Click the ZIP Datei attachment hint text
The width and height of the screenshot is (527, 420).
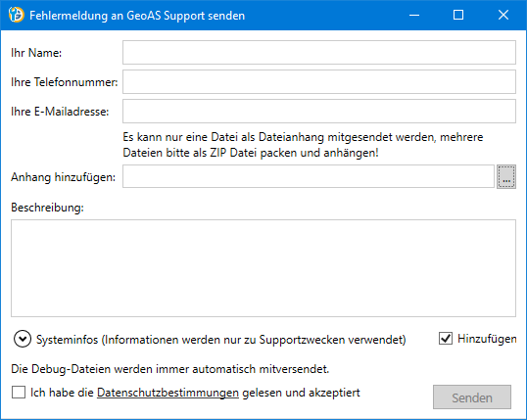303,145
